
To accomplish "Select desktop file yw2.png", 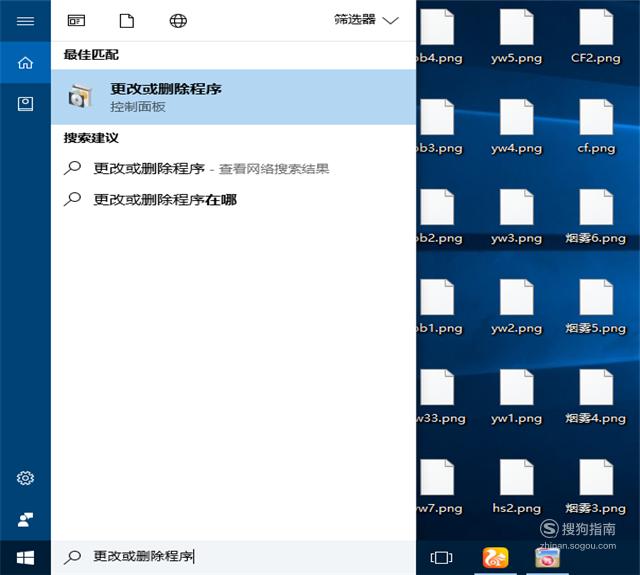I will pos(516,307).
